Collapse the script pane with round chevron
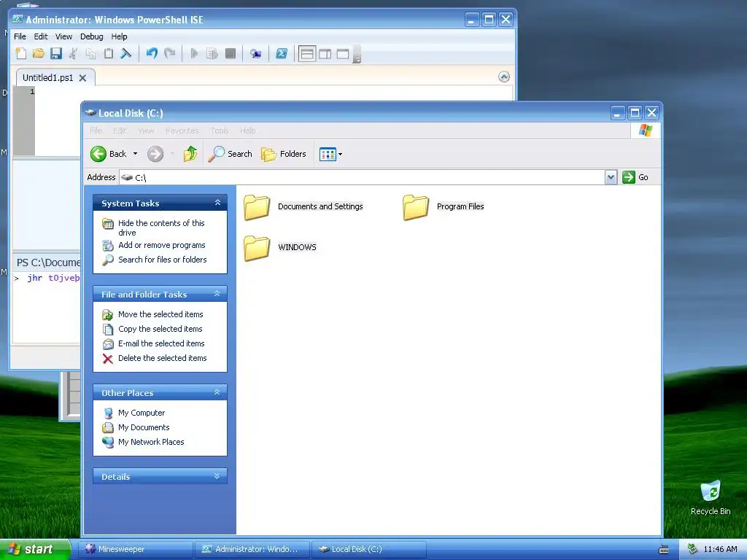The height and width of the screenshot is (560, 747). click(504, 77)
